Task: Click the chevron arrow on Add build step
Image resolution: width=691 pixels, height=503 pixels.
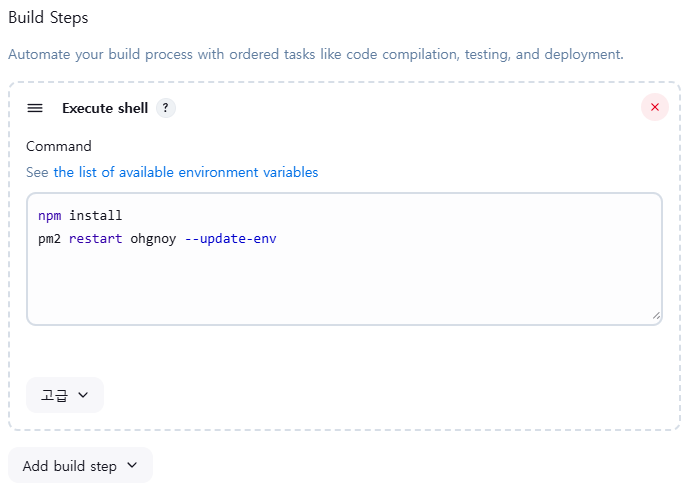Action: pos(132,466)
